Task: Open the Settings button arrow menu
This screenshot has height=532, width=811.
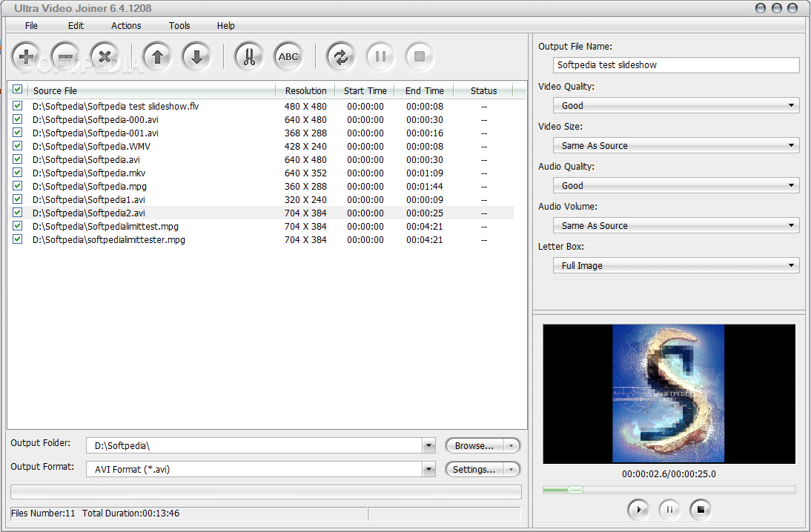Action: 511,470
